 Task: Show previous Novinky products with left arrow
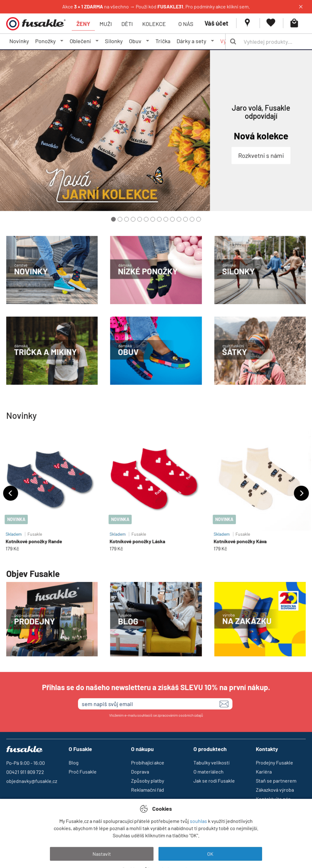pyautogui.click(x=11, y=493)
